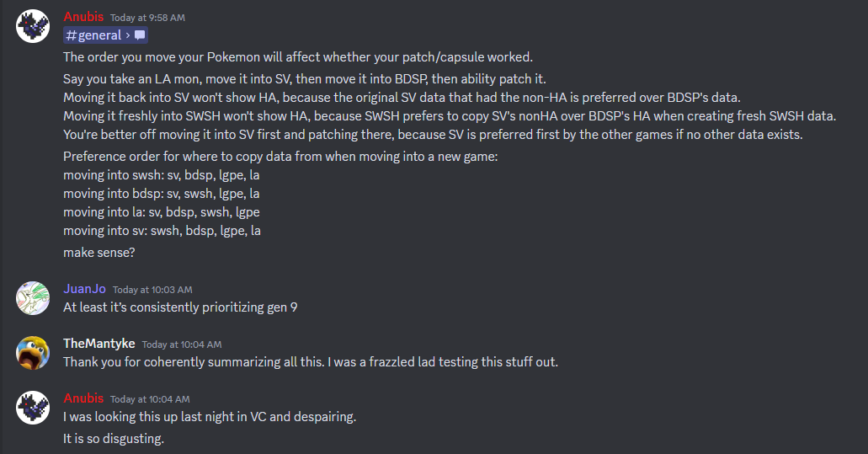Click JuanJo's message about prioritizing gen 9

point(180,307)
